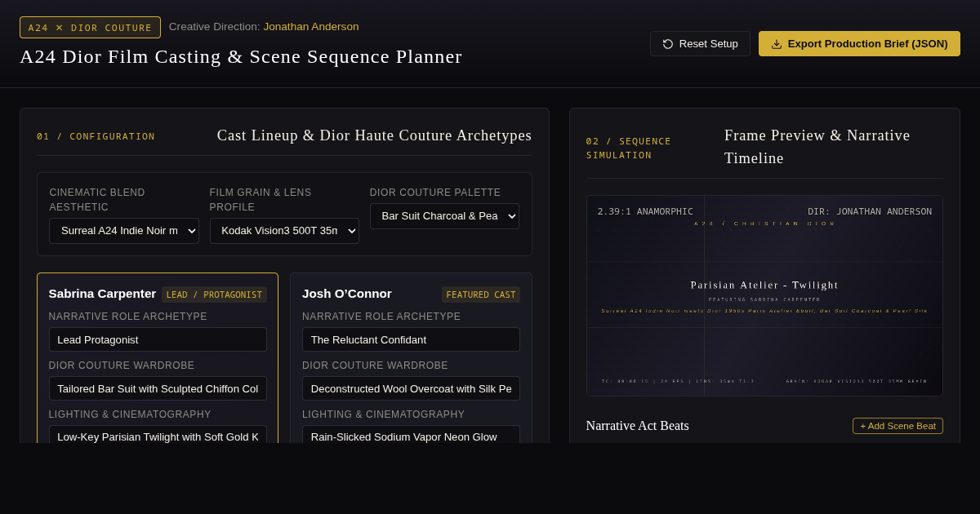
Task: Click the A24 × DIOR COUTURE badge
Action: point(90,28)
